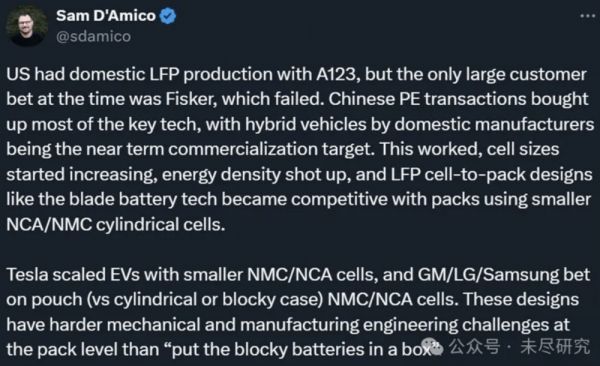This screenshot has height=366, width=600.
Task: Click the blue verified checkmark badge
Action: [168, 16]
